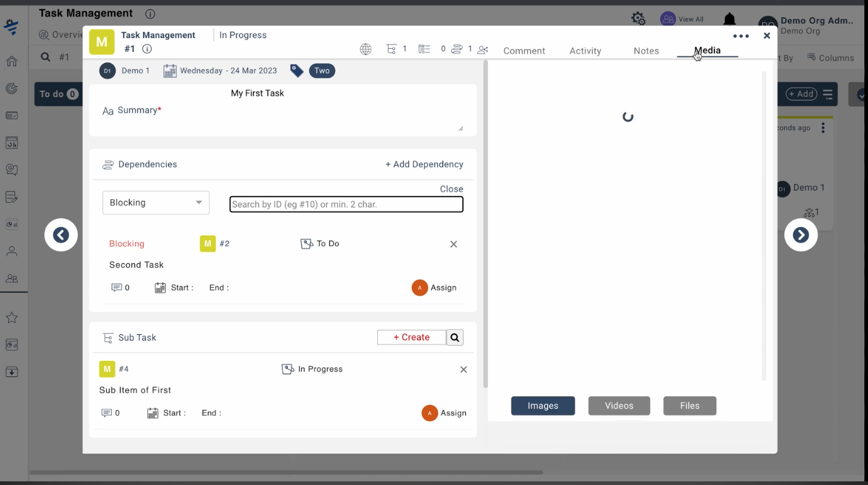Click the comment icon of Second Task

tap(116, 288)
